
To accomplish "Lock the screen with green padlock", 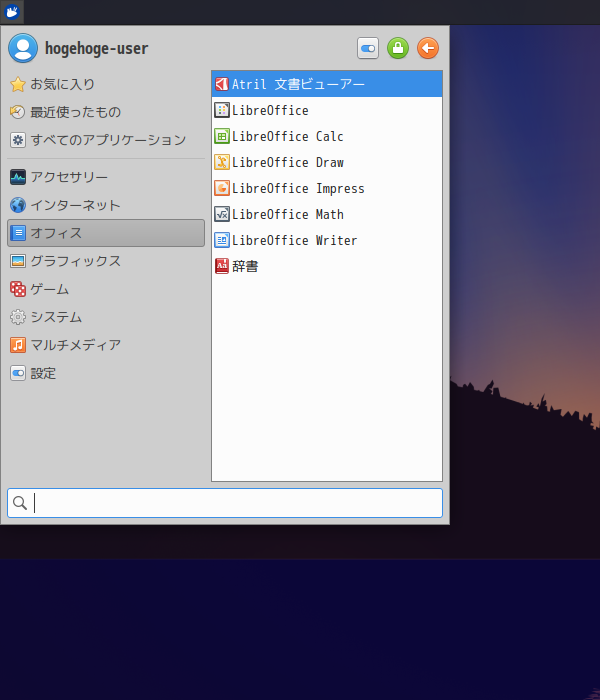I will click(x=398, y=48).
